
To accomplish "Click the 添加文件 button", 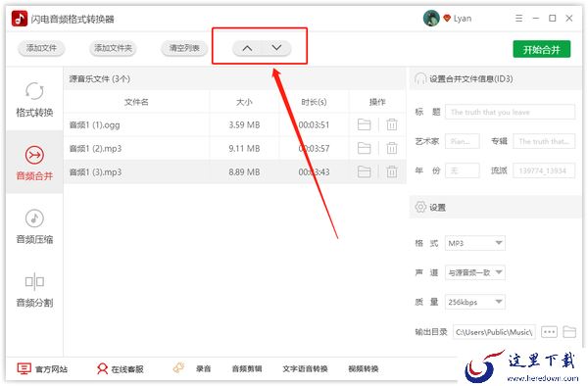I will [41, 48].
